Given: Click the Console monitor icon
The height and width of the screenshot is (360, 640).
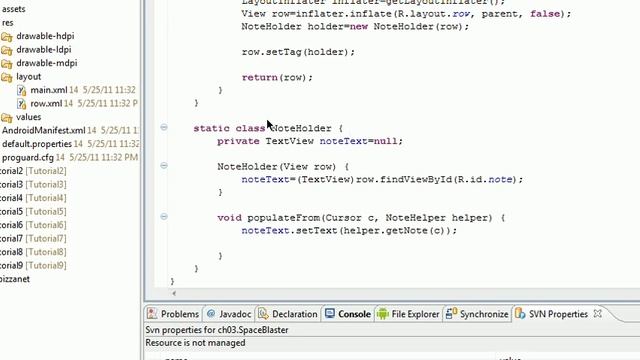Looking at the screenshot, I should pos(330,313).
